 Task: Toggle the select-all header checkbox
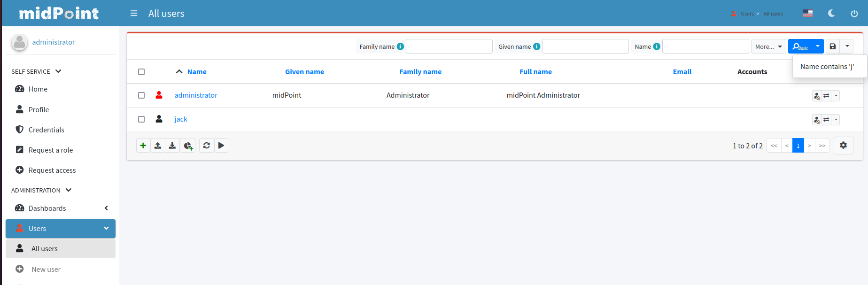(141, 72)
